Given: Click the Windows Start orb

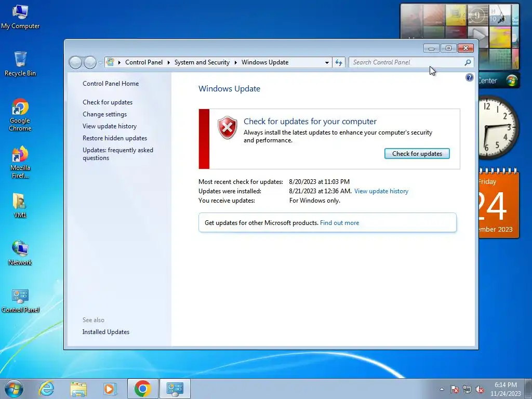Looking at the screenshot, I should 14,389.
